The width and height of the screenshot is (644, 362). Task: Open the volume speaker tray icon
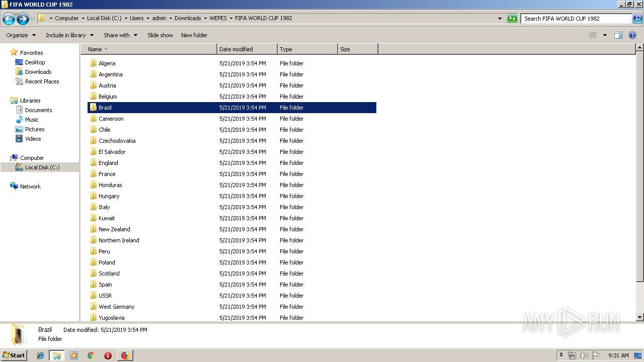[584, 355]
